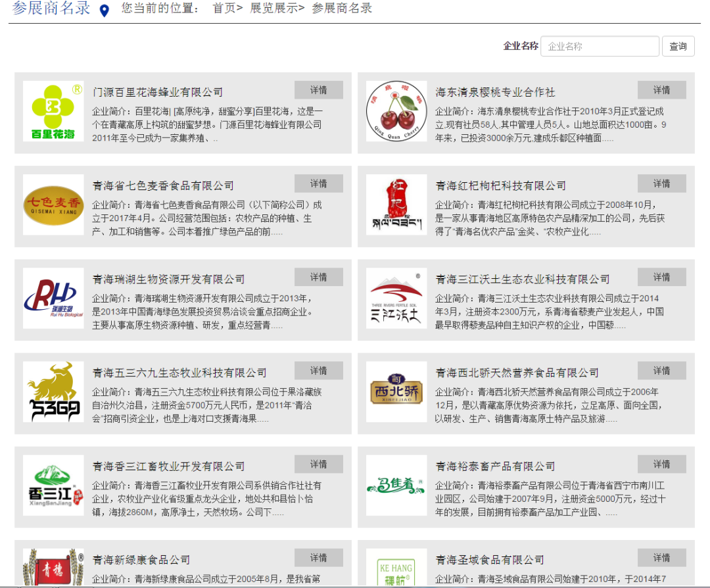
Task: Click the 企业简介 text of 七色麦香食品
Action: (207, 218)
